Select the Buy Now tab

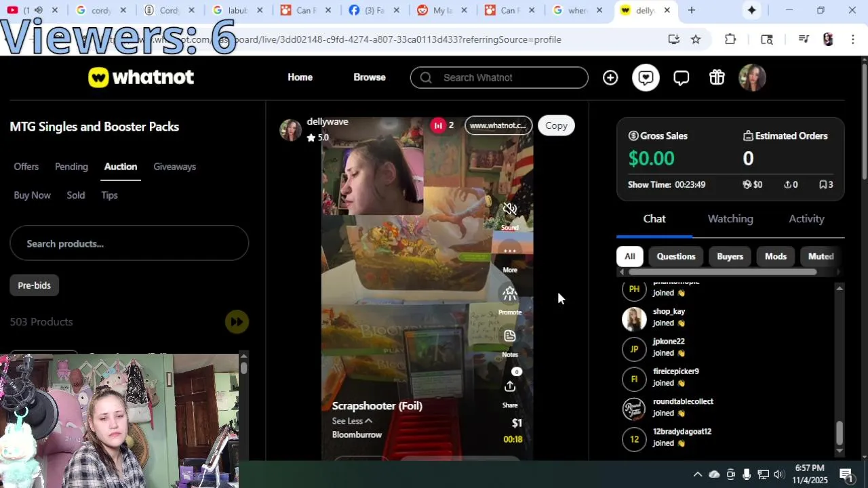point(33,195)
